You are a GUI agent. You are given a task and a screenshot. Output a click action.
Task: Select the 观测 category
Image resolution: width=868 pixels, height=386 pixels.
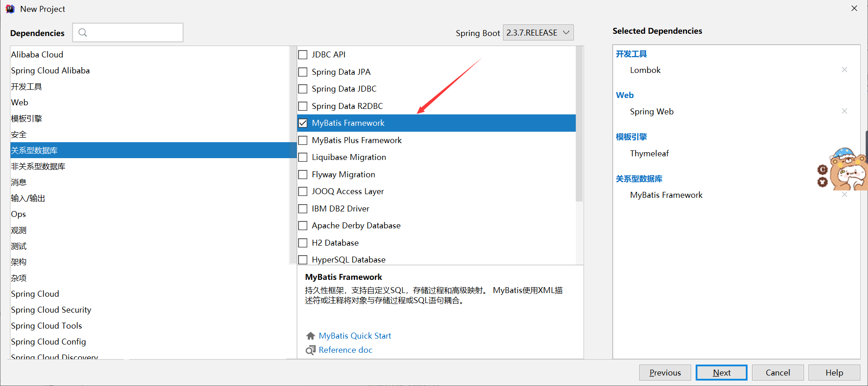[150, 230]
